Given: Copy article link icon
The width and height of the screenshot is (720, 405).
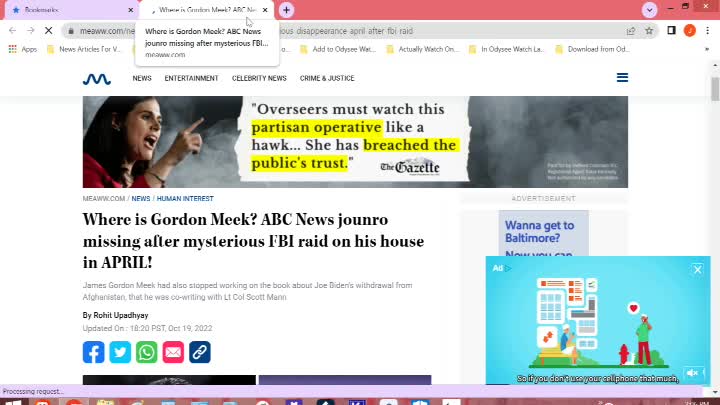Looking at the screenshot, I should point(200,352).
